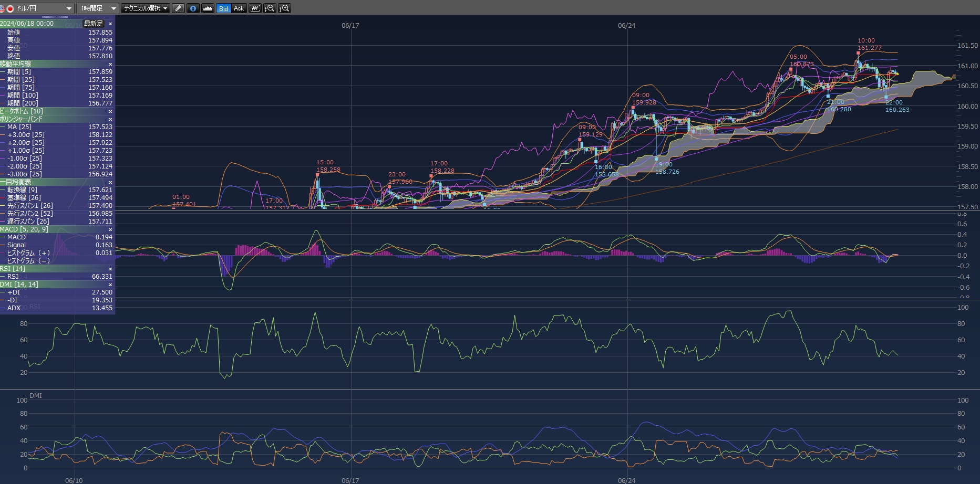Remove the ボリンジャーバンド indicator with its X
Image resolution: width=980 pixels, height=484 pixels.
tap(110, 119)
